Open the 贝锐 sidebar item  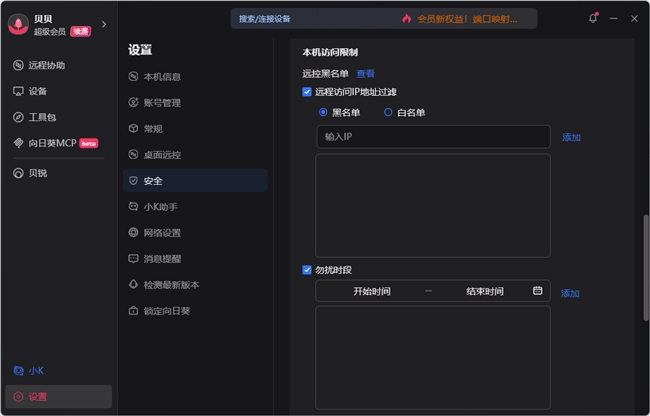(x=37, y=173)
